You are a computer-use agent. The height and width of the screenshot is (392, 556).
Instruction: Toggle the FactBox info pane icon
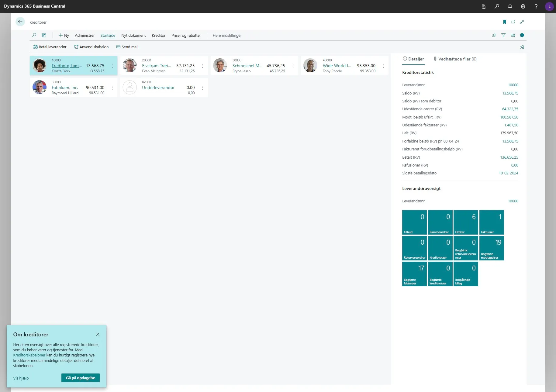coord(522,35)
